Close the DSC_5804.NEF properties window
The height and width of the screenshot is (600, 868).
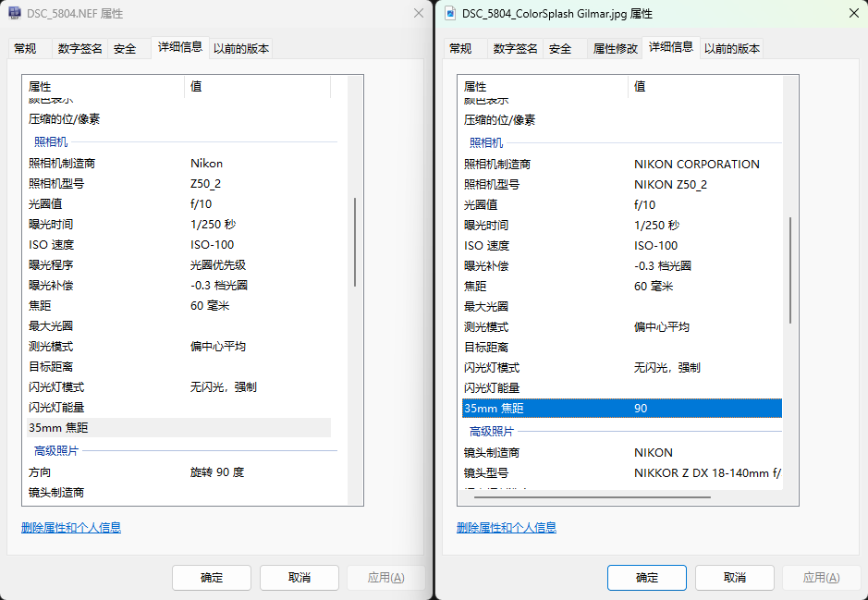pyautogui.click(x=419, y=13)
